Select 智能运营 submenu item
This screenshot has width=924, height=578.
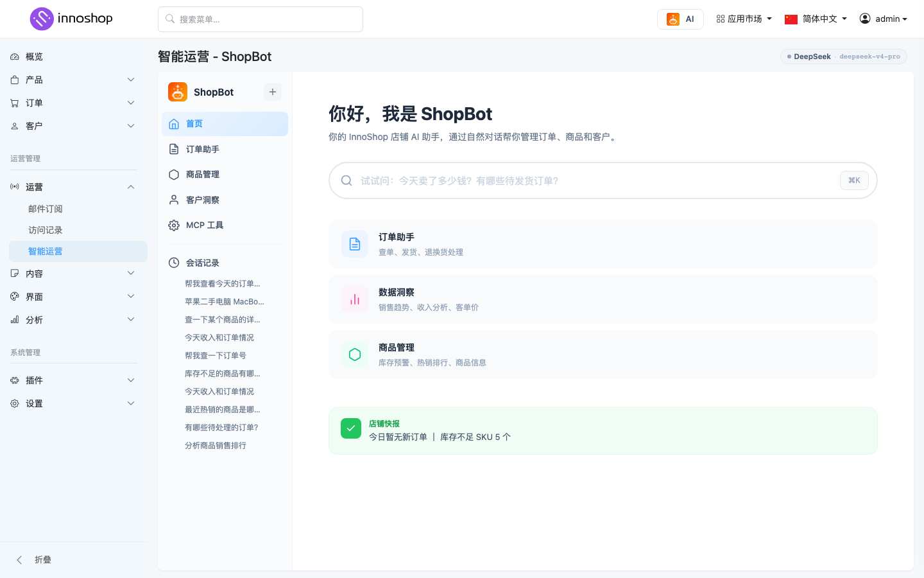tap(78, 251)
